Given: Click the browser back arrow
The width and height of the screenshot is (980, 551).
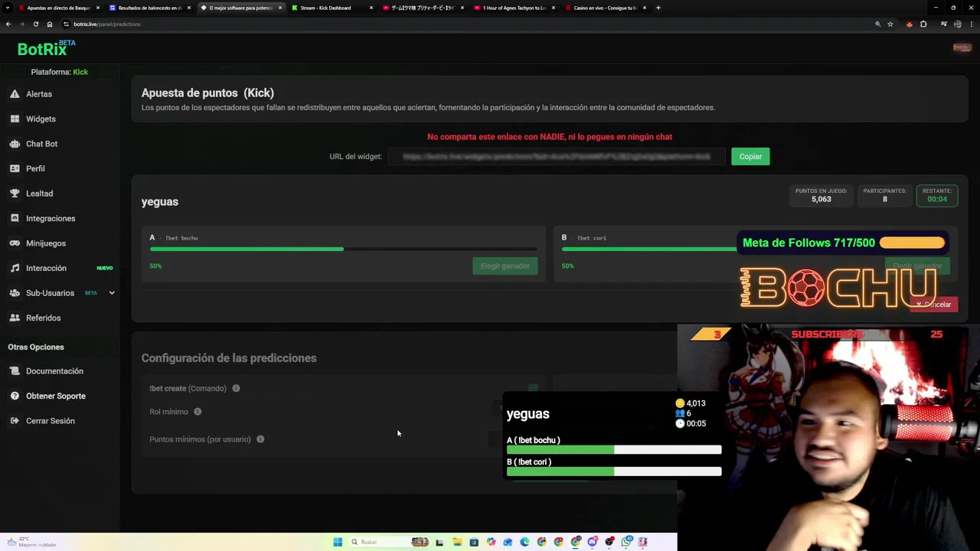Looking at the screenshot, I should click(x=8, y=24).
